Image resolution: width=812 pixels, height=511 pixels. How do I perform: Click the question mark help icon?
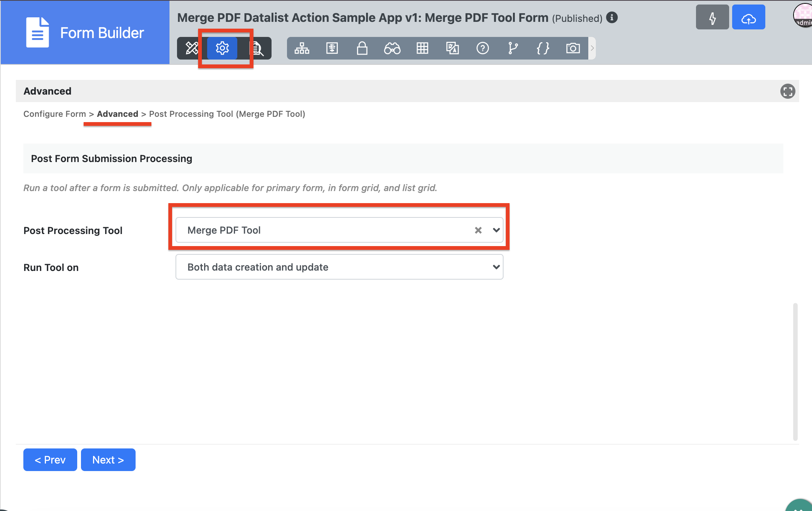[x=482, y=48]
